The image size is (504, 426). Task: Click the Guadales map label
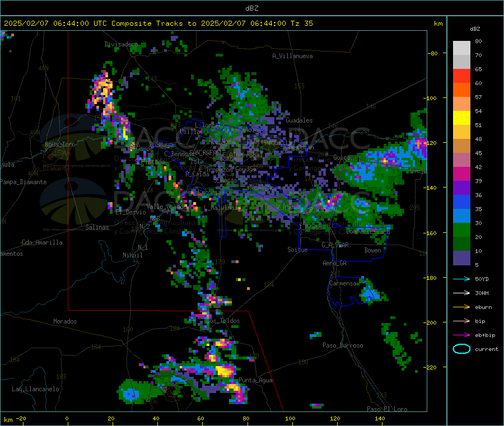click(x=299, y=120)
